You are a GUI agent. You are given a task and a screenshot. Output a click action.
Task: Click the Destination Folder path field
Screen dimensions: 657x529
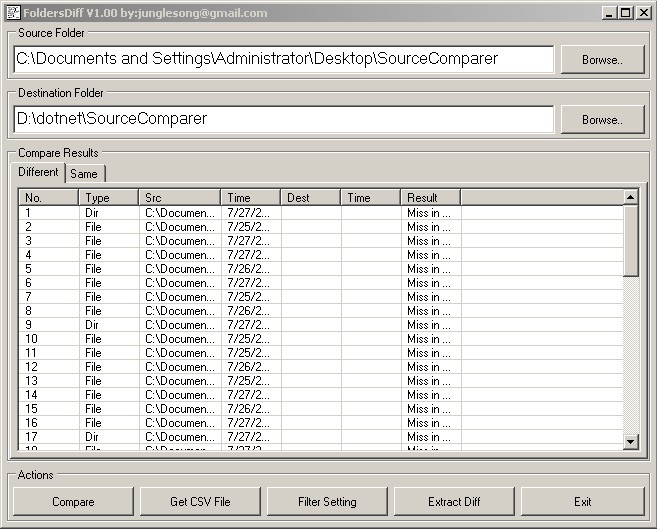click(284, 119)
